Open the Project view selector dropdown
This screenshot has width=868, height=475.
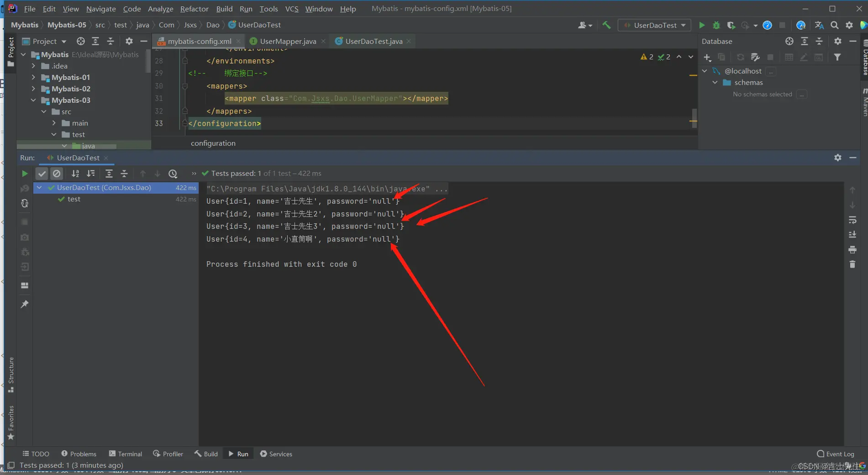pos(45,41)
